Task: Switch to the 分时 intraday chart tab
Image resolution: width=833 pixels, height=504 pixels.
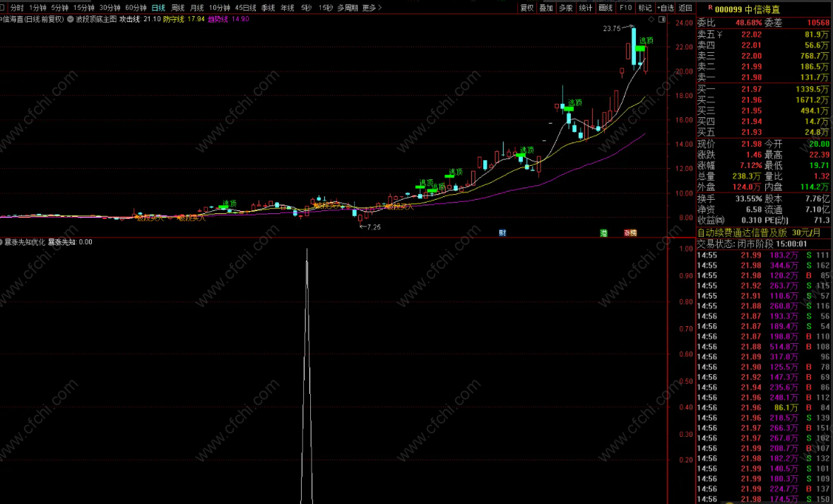Action: click(17, 8)
